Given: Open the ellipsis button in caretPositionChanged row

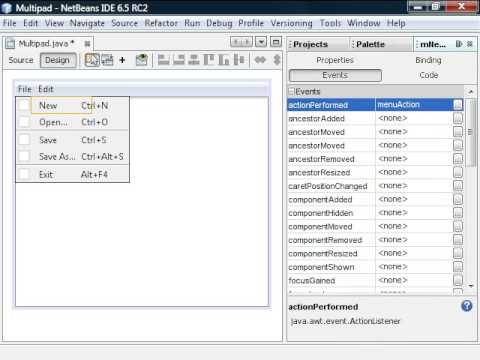Looking at the screenshot, I should point(458,186).
